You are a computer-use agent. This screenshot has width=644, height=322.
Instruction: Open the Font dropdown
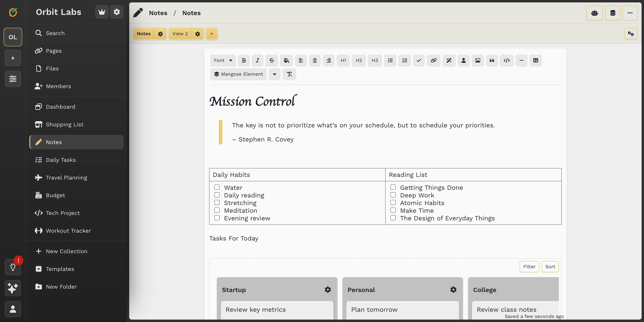pyautogui.click(x=223, y=60)
